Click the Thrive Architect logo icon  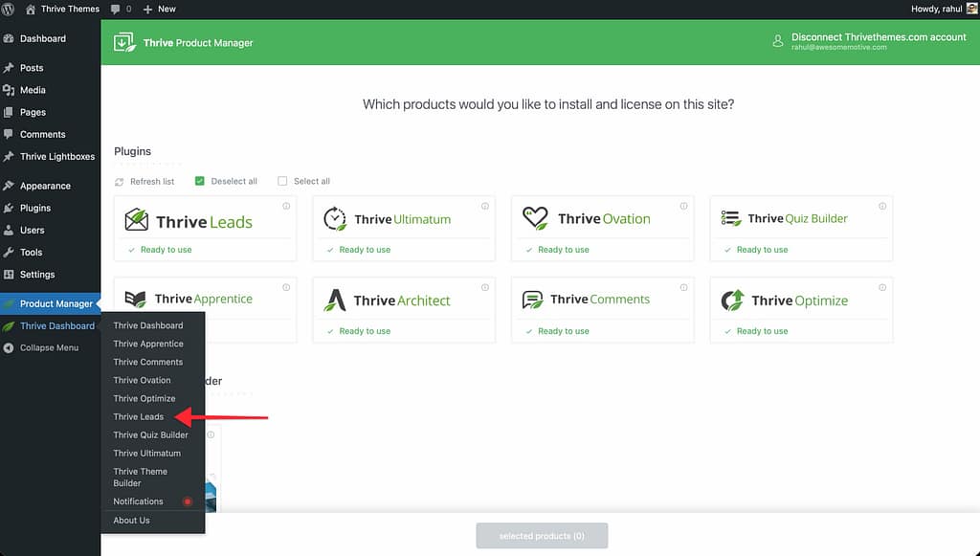point(335,300)
